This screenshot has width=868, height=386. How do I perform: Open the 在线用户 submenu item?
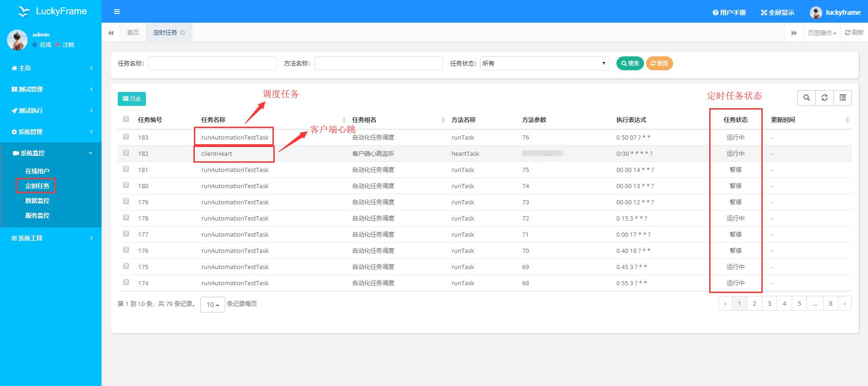[37, 171]
